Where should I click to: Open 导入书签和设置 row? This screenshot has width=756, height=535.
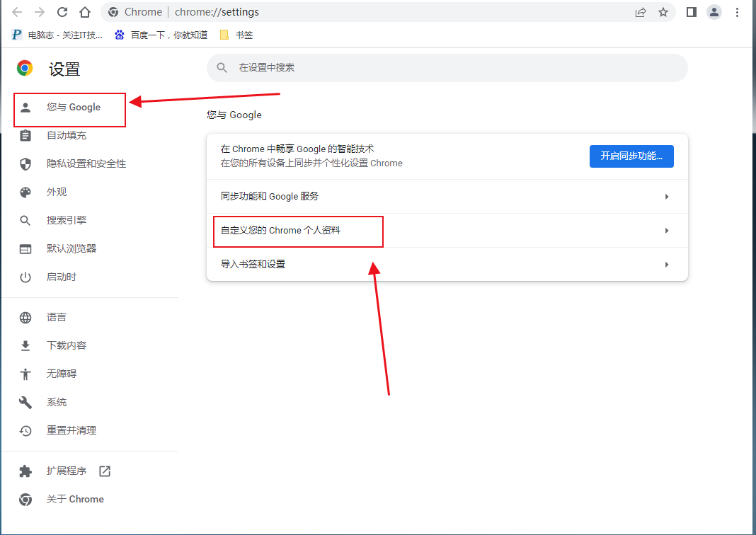click(447, 265)
